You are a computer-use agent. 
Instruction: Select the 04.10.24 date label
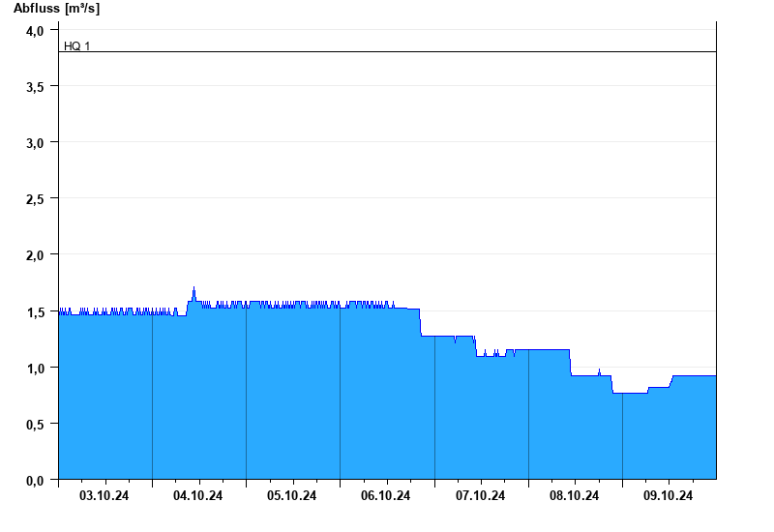[x=198, y=496]
